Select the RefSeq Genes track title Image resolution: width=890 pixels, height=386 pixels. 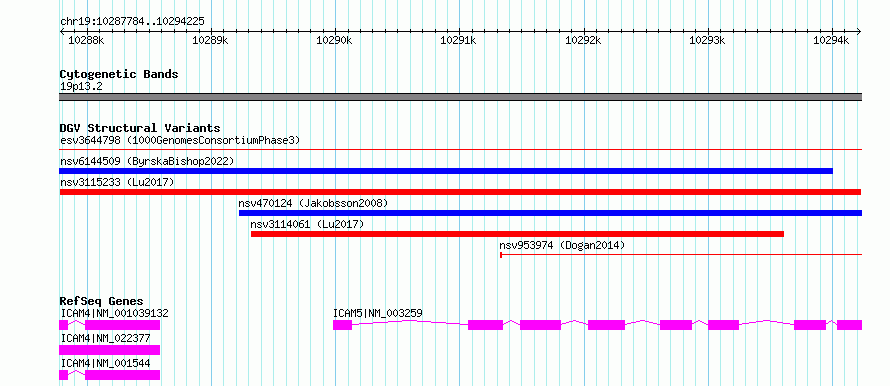click(101, 301)
